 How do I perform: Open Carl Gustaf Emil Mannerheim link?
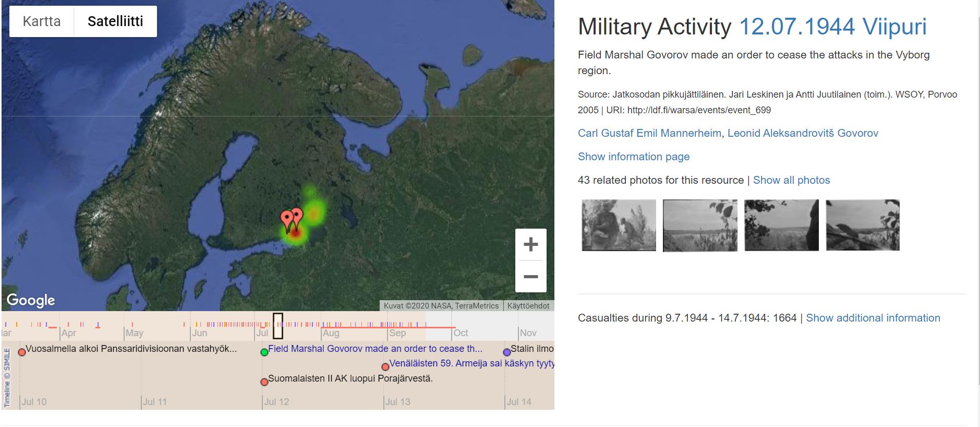click(649, 133)
